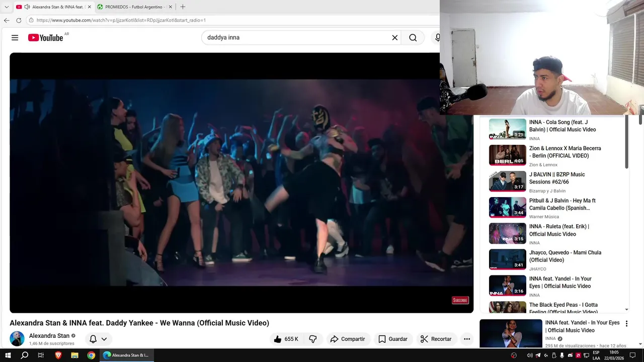
Task: Open the tab search dropdown arrow
Action: (7, 7)
